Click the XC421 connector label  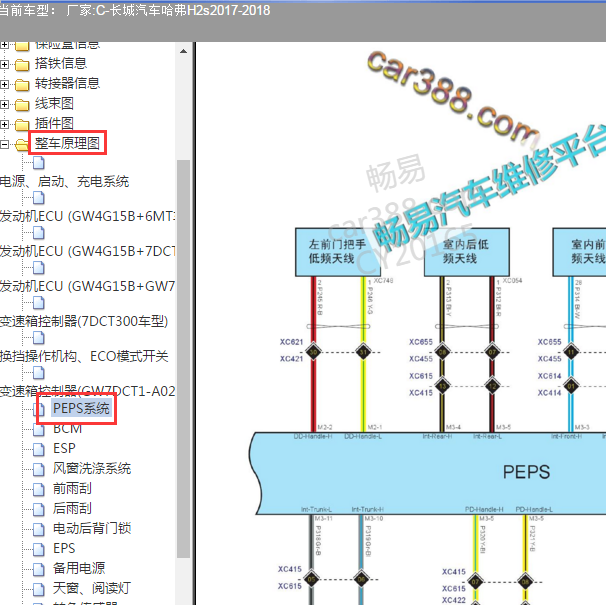[291, 359]
